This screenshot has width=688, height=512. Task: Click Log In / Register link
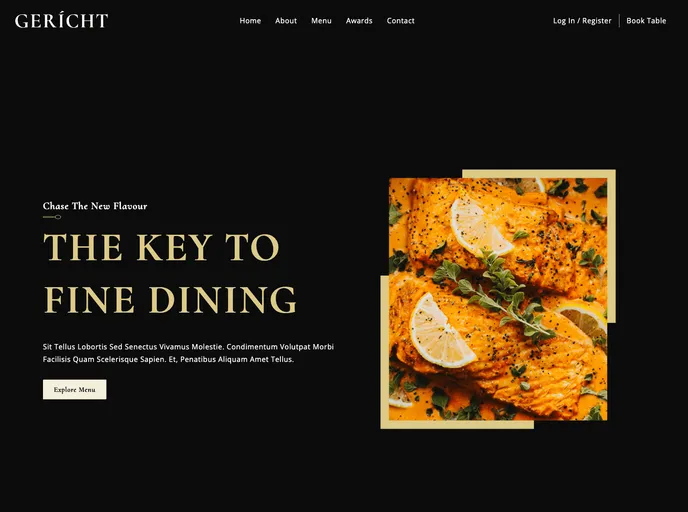coord(582,21)
